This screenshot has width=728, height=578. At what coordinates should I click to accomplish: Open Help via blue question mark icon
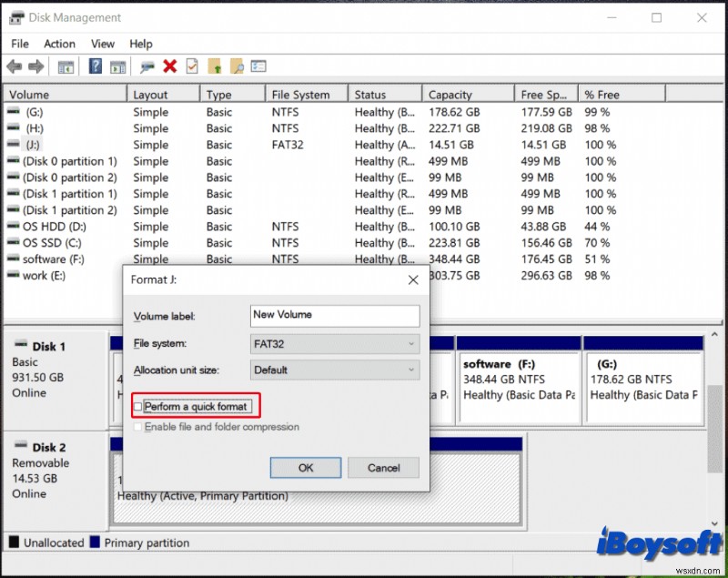tap(96, 66)
